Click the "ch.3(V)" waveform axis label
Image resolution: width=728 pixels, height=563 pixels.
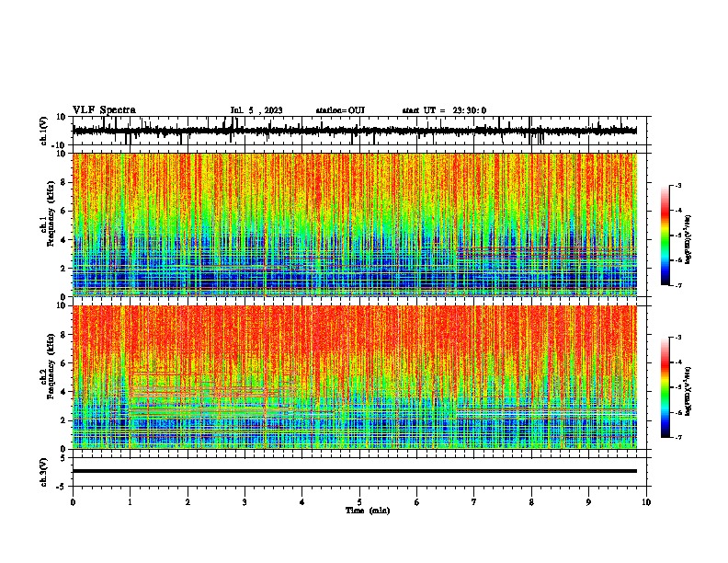tap(43, 472)
